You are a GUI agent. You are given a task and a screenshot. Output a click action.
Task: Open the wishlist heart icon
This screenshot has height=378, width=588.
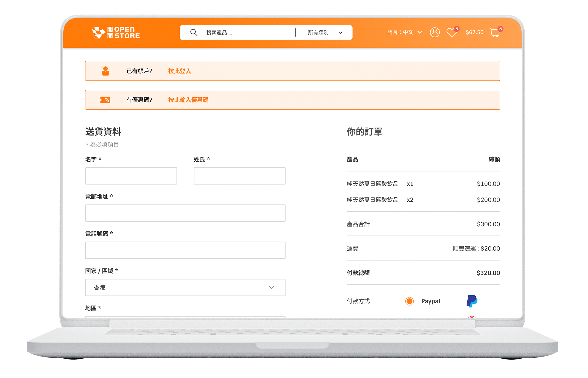coord(451,32)
